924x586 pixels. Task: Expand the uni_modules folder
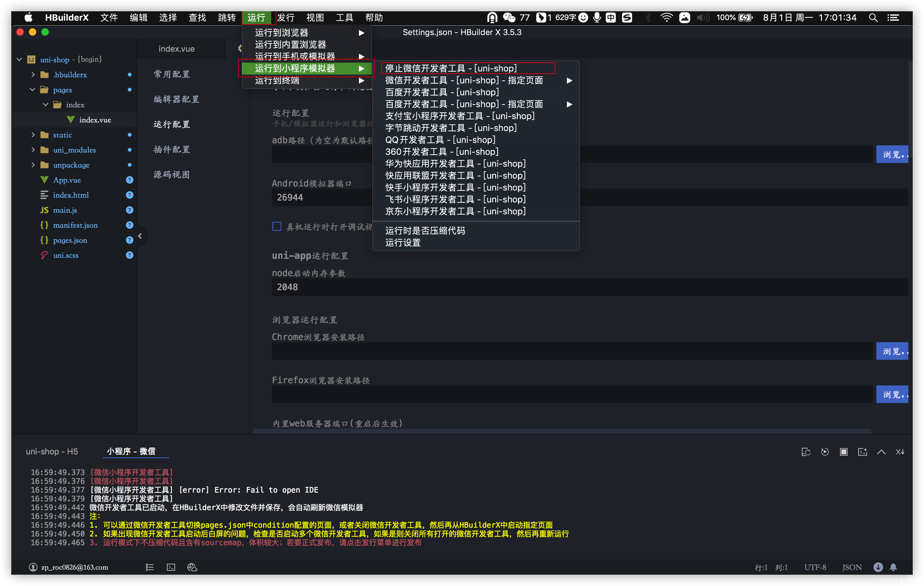click(33, 150)
